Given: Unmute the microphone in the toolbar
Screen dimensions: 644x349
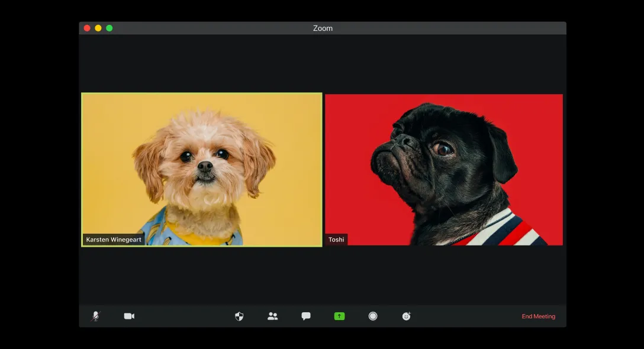Looking at the screenshot, I should click(96, 316).
